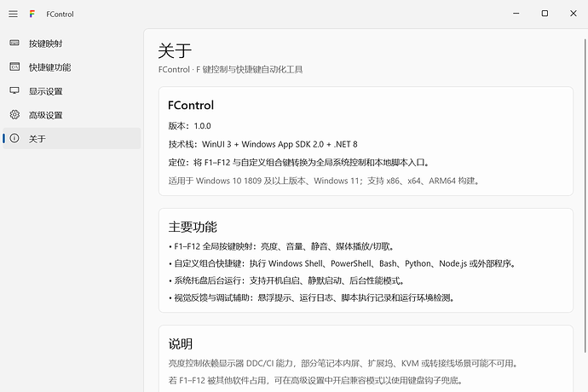Click the '技术栈：WinUI 3' line
The height and width of the screenshot is (392, 588).
pyautogui.click(x=262, y=144)
